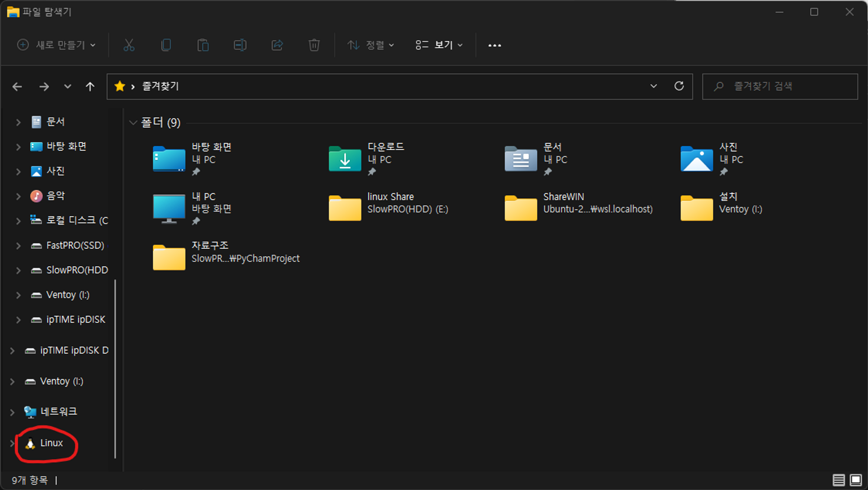
Task: Open the ShareWIN folder
Action: [x=521, y=208]
